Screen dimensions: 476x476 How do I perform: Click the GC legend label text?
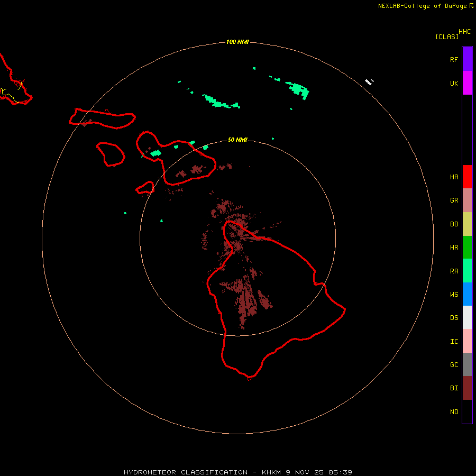(454, 364)
